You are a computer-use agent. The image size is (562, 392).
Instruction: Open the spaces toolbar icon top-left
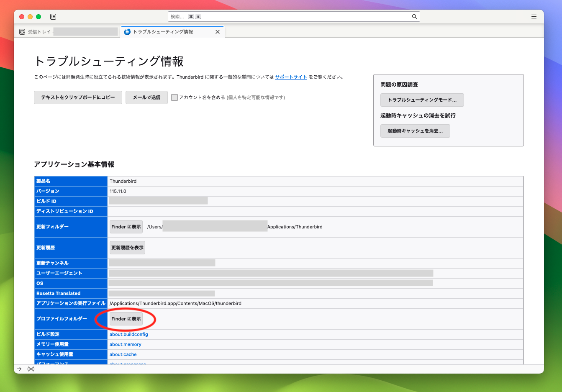point(53,16)
